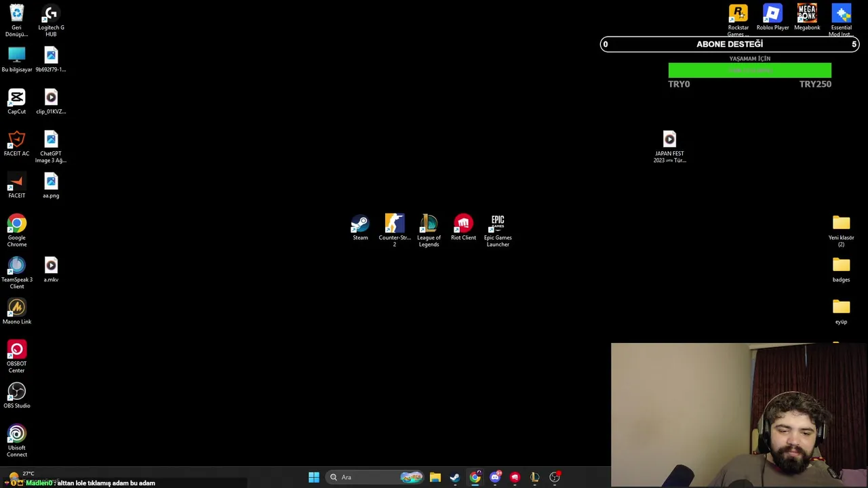868x488 pixels.
Task: Select the Bu bilgisayar desktop icon
Action: click(x=16, y=59)
